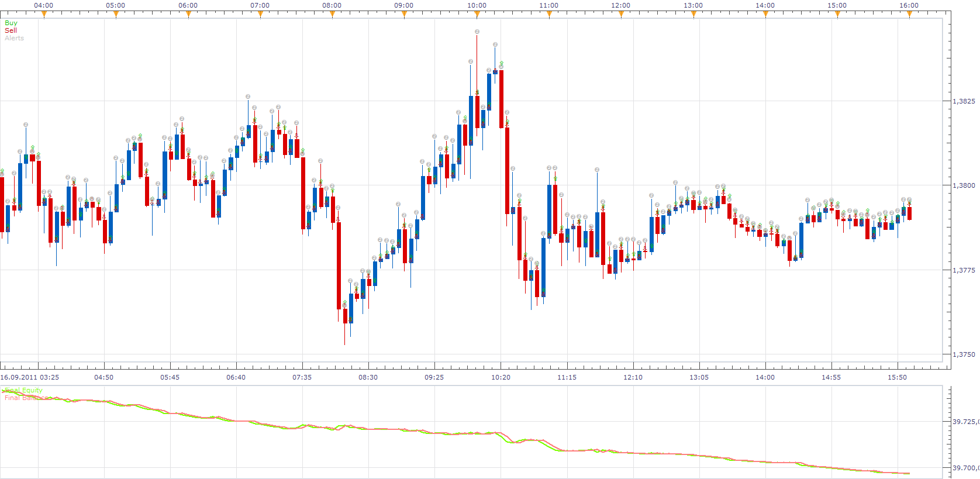Toggle the Final Equity legend label

pyautogui.click(x=23, y=390)
